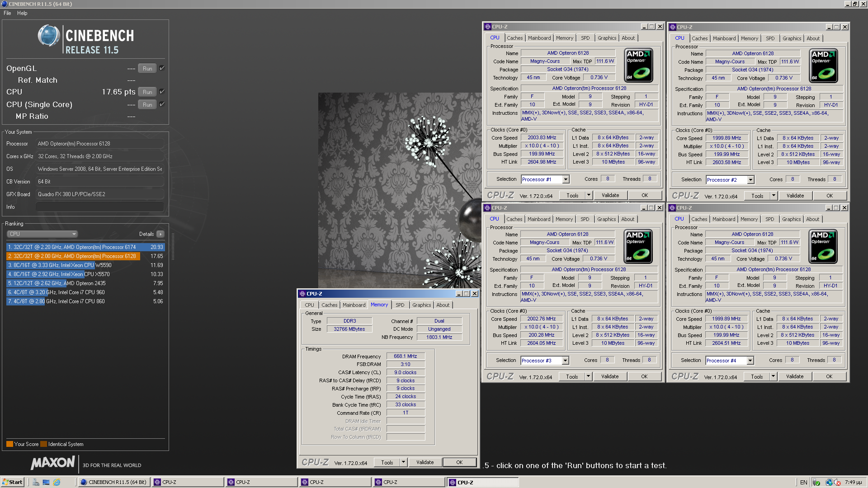Open Caches tab in Processor #1 window
The image size is (868, 488).
click(514, 38)
